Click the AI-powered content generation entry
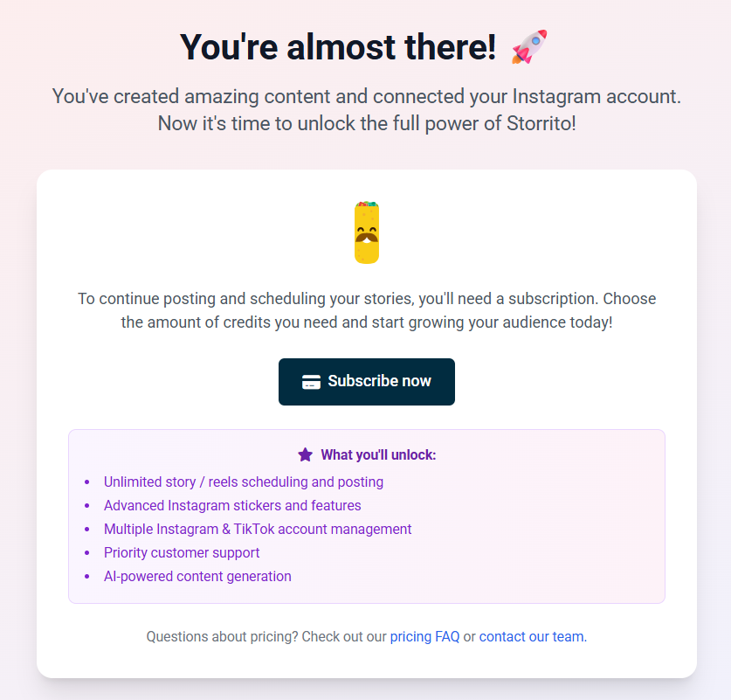Screen dimensions: 731x700 (x=197, y=576)
